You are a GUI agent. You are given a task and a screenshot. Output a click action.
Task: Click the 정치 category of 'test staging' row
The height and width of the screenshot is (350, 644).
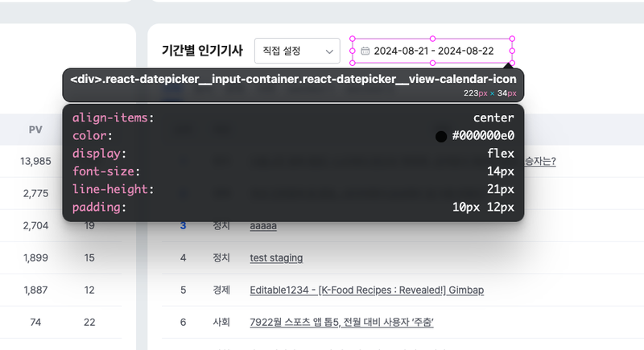221,257
